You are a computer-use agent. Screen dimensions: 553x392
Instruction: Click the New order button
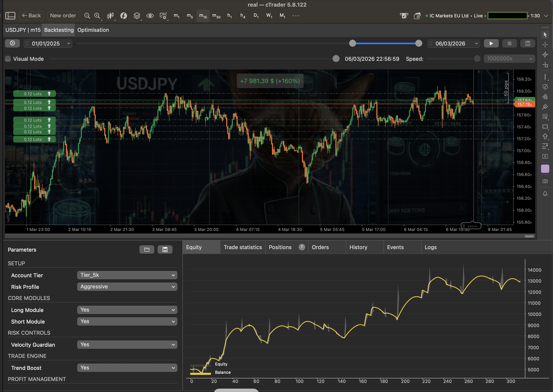pyautogui.click(x=63, y=16)
